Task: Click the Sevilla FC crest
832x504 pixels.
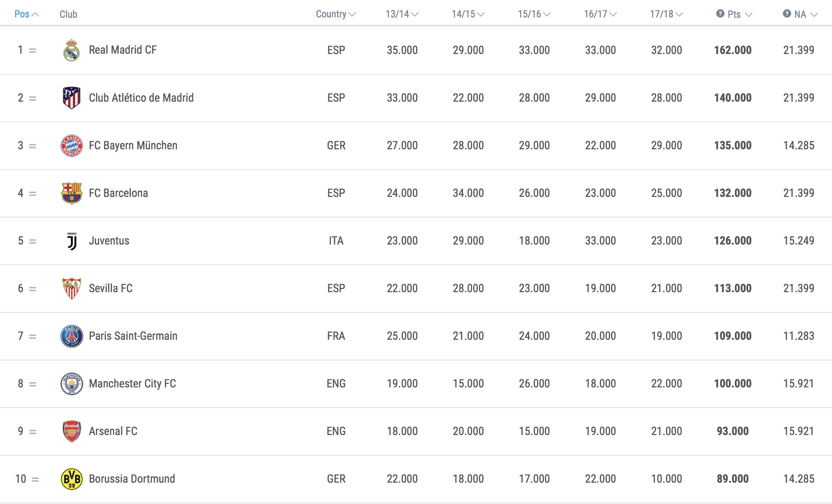Action: [71, 288]
